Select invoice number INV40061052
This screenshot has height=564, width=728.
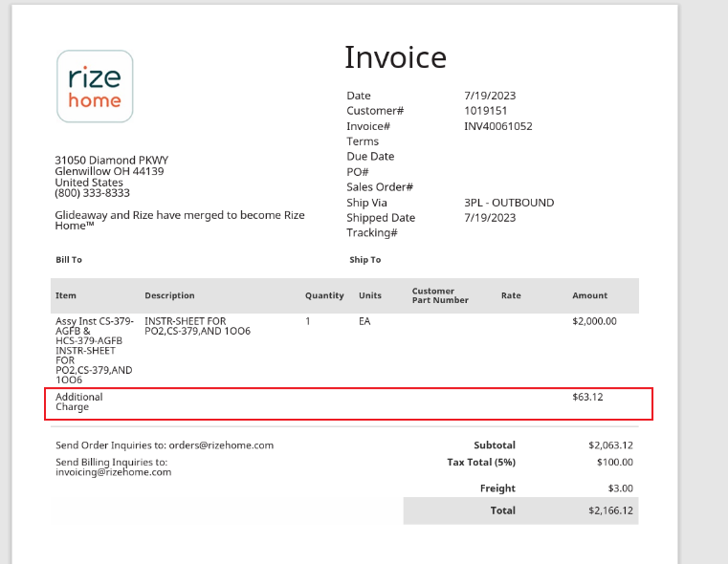point(497,126)
